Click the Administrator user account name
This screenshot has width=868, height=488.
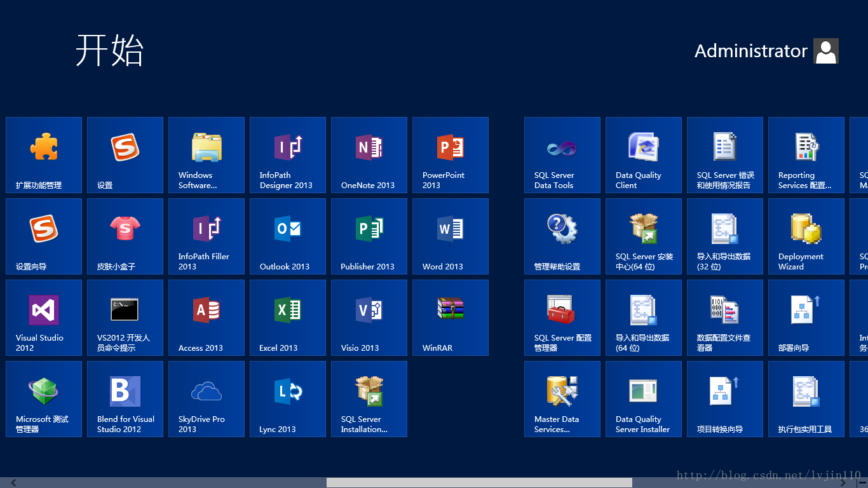pyautogui.click(x=750, y=51)
